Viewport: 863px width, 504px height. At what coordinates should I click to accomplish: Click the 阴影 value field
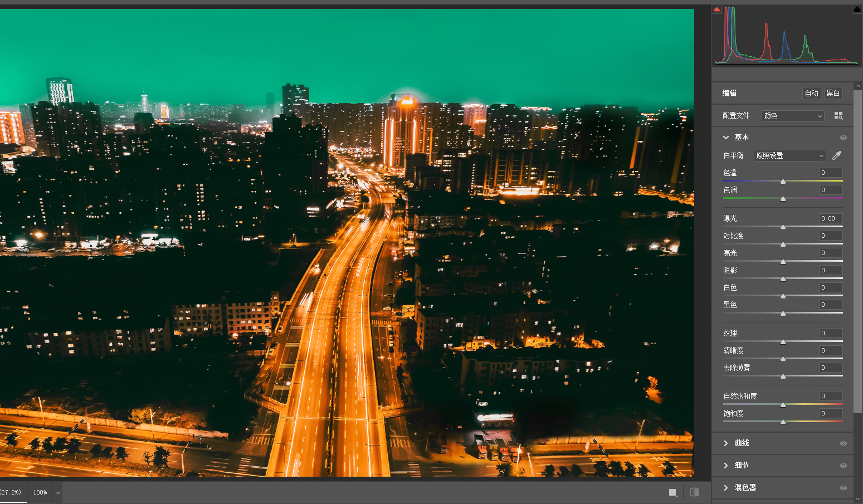[831, 270]
